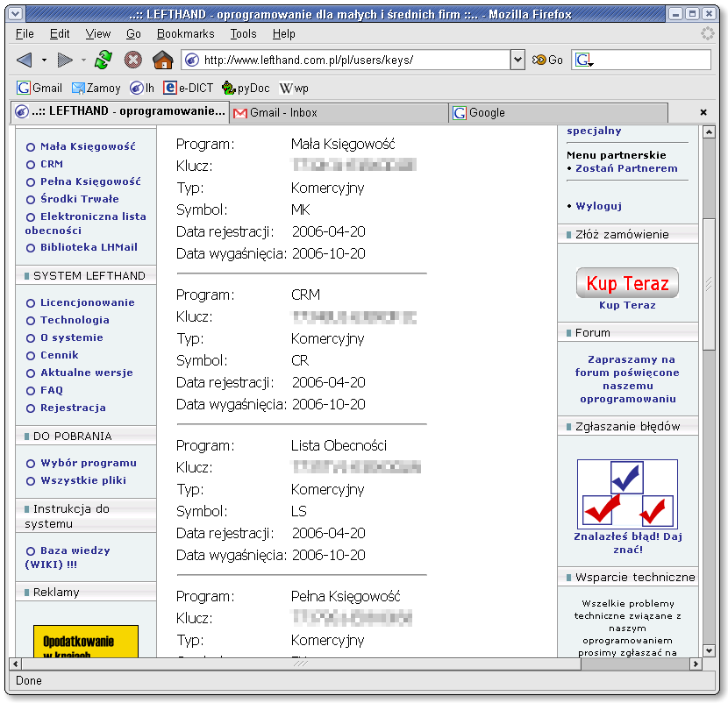Click the bug report checkmarks image
Screen dimensions: 728x703
coord(627,494)
